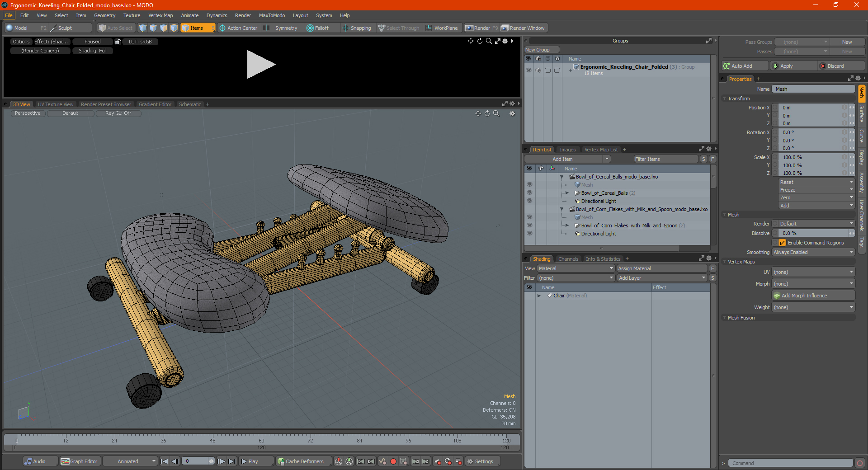Open the Add Item dropdown
Image resolution: width=868 pixels, height=470 pixels.
(568, 159)
